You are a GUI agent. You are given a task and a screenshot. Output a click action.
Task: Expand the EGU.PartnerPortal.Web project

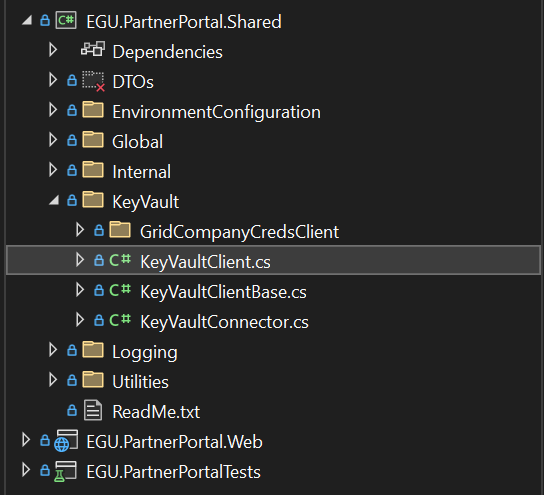[26, 440]
